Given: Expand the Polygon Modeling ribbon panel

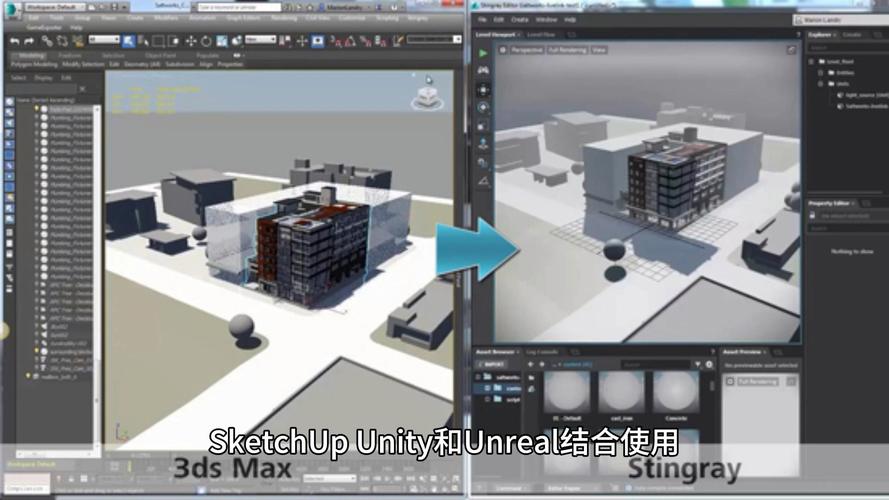Looking at the screenshot, I should click(x=34, y=65).
